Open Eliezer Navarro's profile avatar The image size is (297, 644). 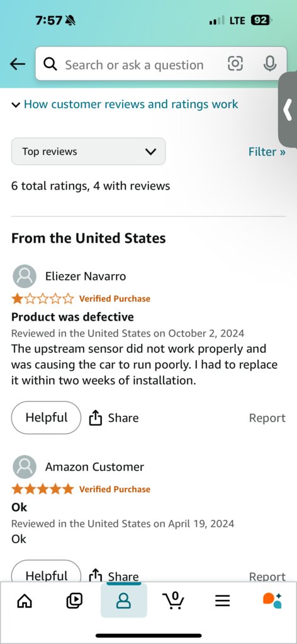click(x=25, y=276)
